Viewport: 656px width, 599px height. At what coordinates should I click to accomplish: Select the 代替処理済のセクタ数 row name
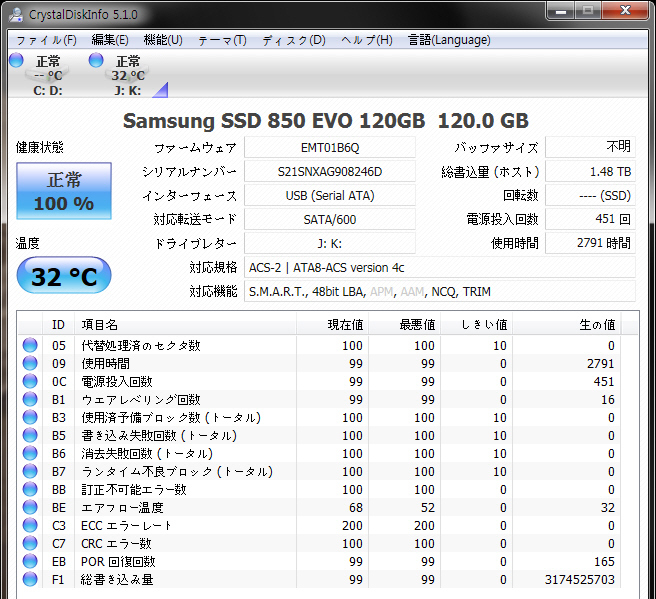[x=141, y=346]
